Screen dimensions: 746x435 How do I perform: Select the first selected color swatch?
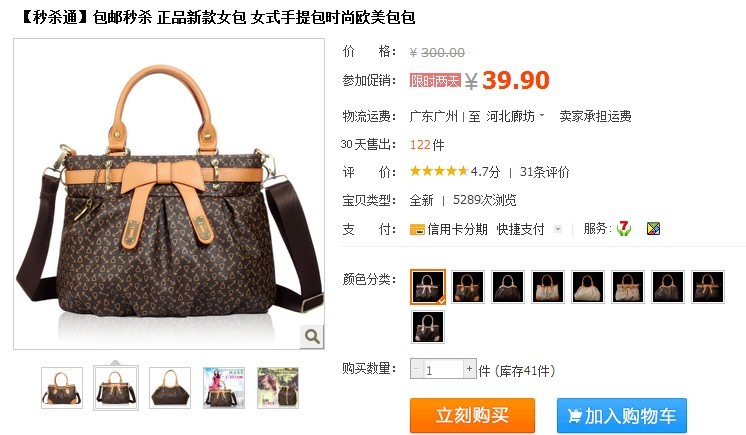pyautogui.click(x=428, y=287)
